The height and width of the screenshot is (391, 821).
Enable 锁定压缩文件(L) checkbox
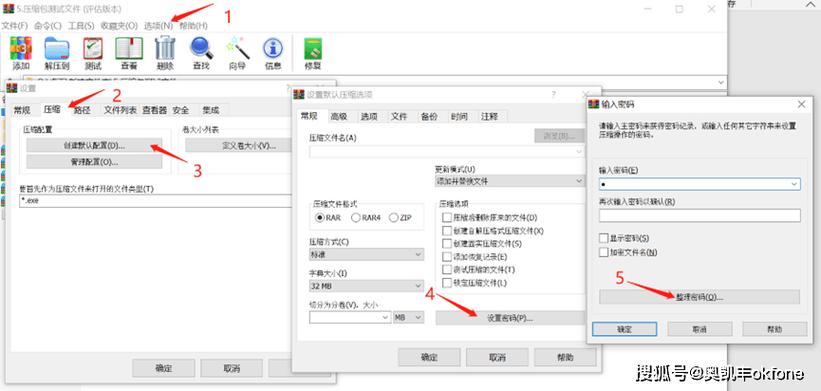coord(447,283)
